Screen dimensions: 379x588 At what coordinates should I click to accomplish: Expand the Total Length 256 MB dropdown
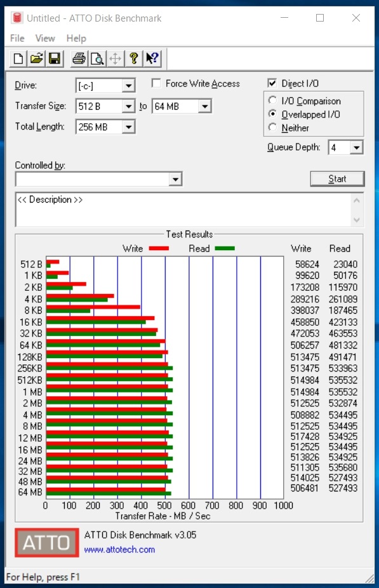pos(129,127)
